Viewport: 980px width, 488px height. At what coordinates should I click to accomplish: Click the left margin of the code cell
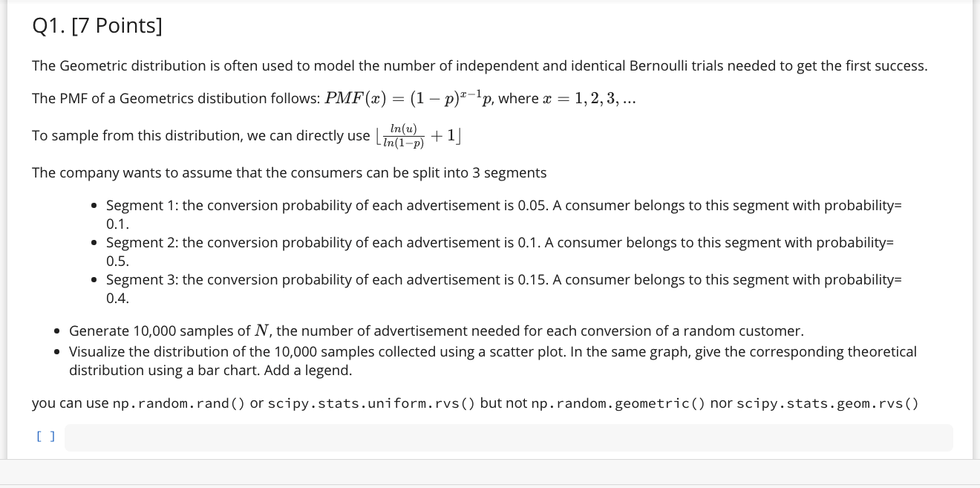[x=22, y=437]
